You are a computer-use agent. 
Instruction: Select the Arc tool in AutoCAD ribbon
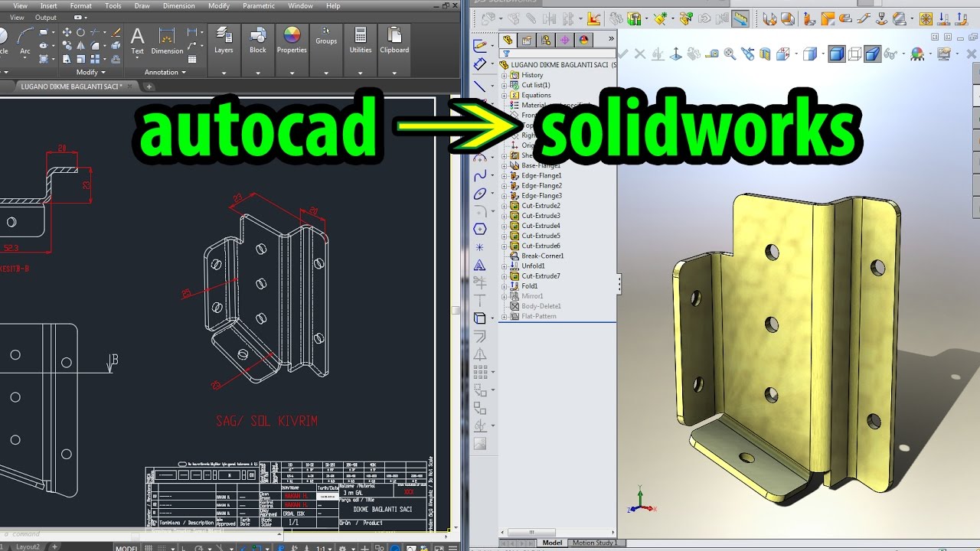pyautogui.click(x=25, y=40)
